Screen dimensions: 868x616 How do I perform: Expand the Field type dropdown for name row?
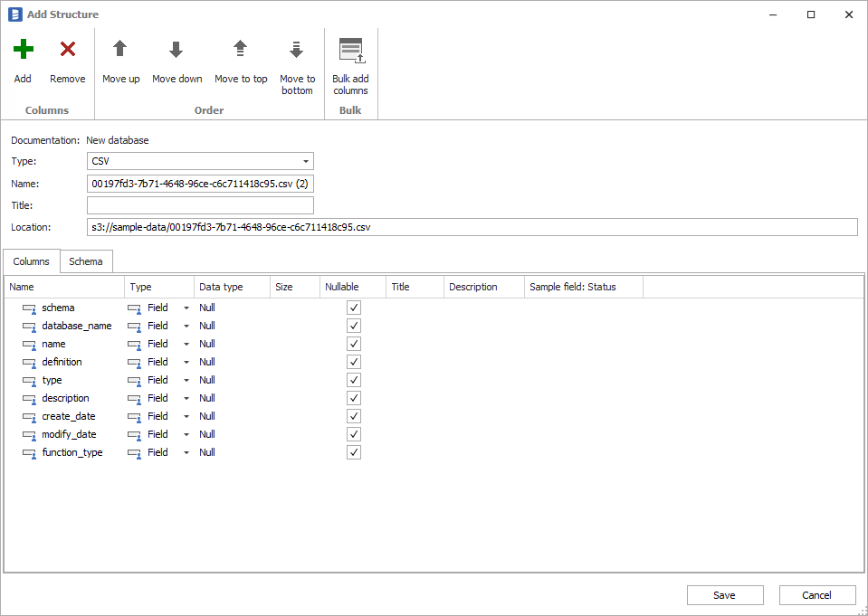pyautogui.click(x=186, y=345)
